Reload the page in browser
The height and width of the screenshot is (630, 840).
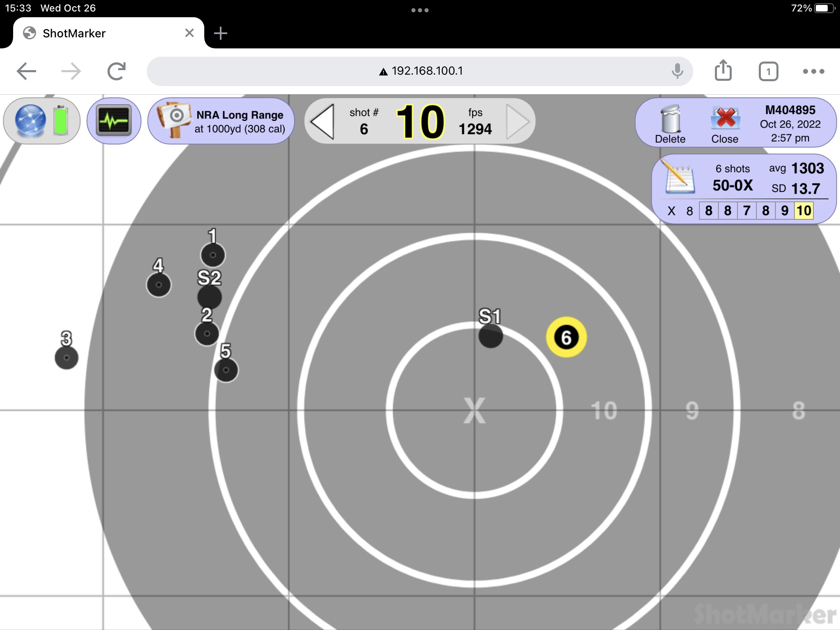click(x=116, y=71)
